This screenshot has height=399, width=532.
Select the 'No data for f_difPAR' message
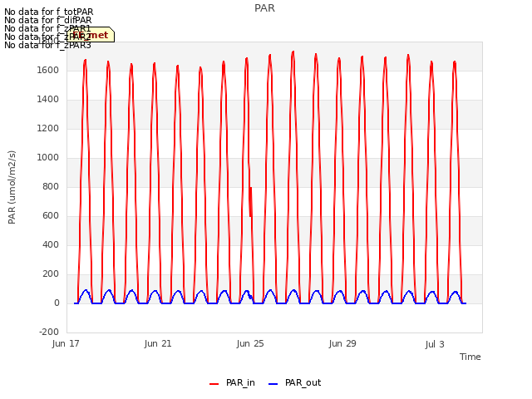[48, 20]
